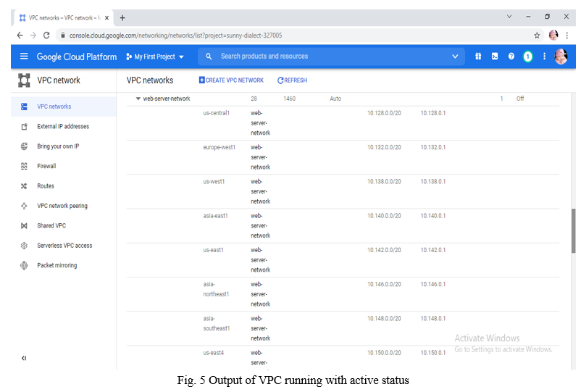Viewport: 581px width, 392px height.
Task: Open the web-server-network link
Action: click(167, 99)
